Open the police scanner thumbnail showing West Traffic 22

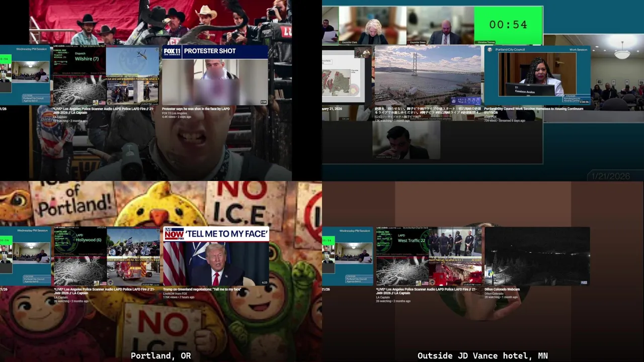point(428,256)
